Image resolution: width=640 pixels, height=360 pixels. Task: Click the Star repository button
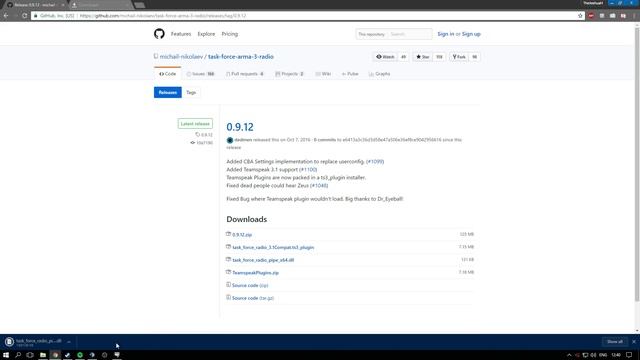point(423,57)
